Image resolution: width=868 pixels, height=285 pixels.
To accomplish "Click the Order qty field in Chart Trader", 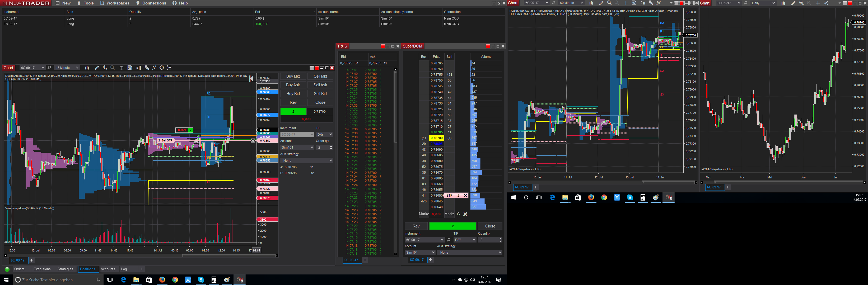I will click(x=324, y=147).
